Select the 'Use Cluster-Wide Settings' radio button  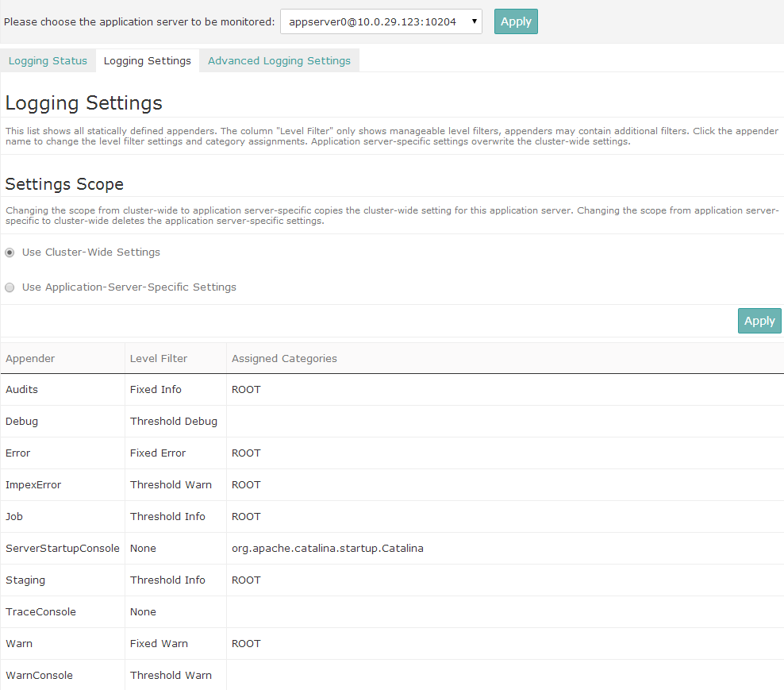tap(8, 252)
